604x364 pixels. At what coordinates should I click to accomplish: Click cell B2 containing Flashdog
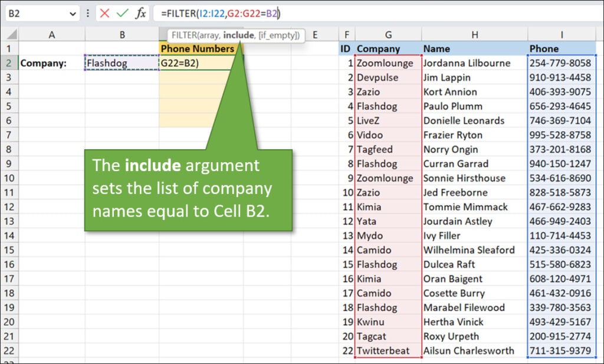(122, 63)
